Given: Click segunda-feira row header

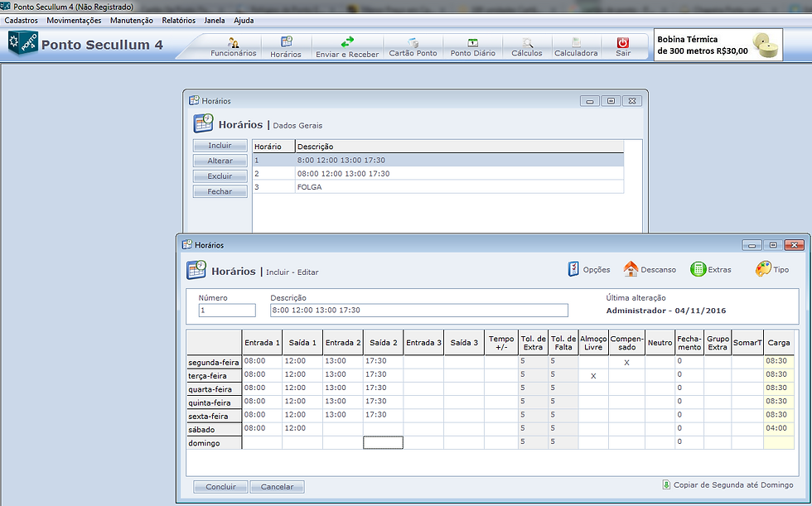Looking at the screenshot, I should pyautogui.click(x=214, y=362).
